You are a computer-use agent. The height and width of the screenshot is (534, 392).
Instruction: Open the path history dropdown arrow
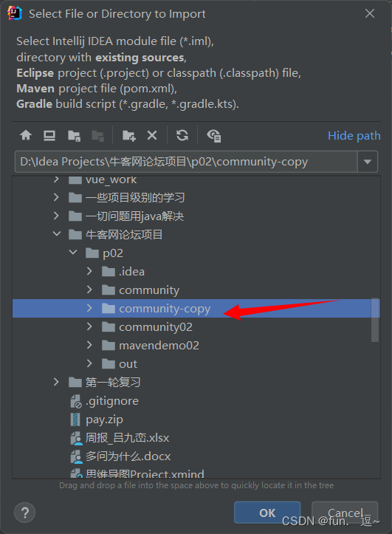point(368,162)
